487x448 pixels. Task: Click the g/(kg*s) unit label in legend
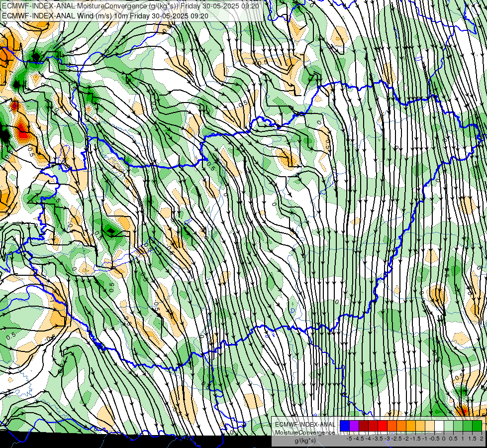pyautogui.click(x=305, y=441)
